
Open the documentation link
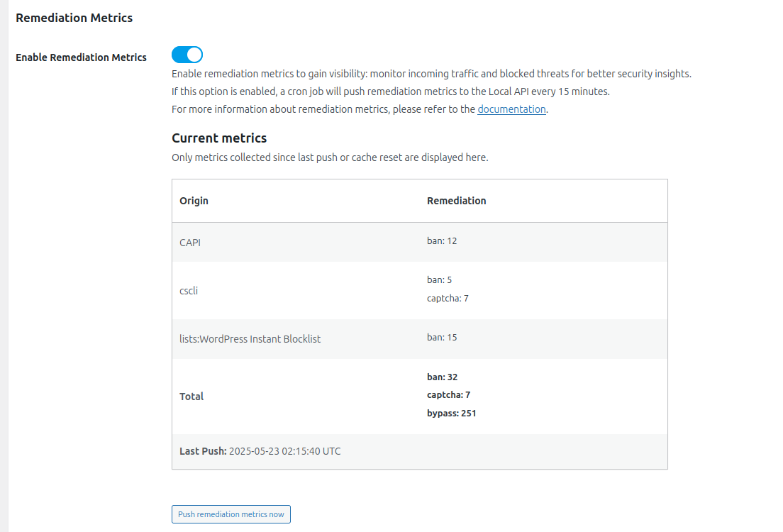point(511,109)
